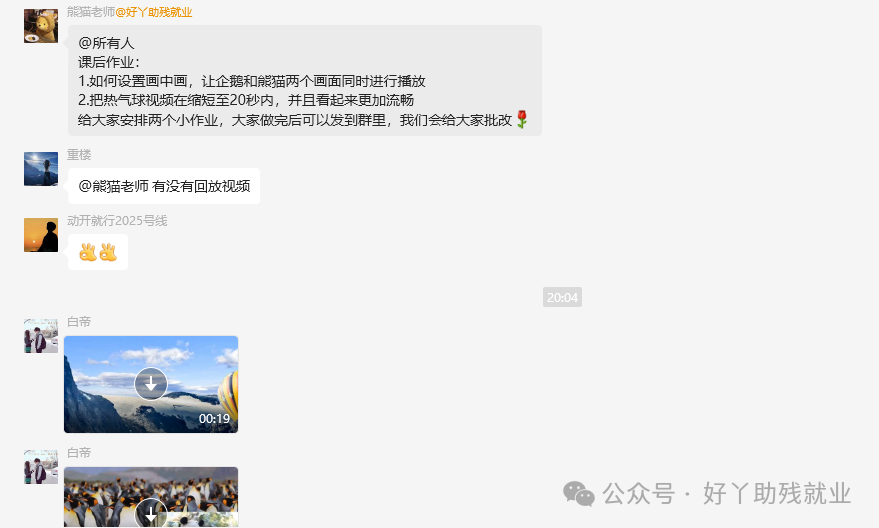This screenshot has height=528, width=879.
Task: Open the hot air balloon video thumbnail
Action: (151, 385)
